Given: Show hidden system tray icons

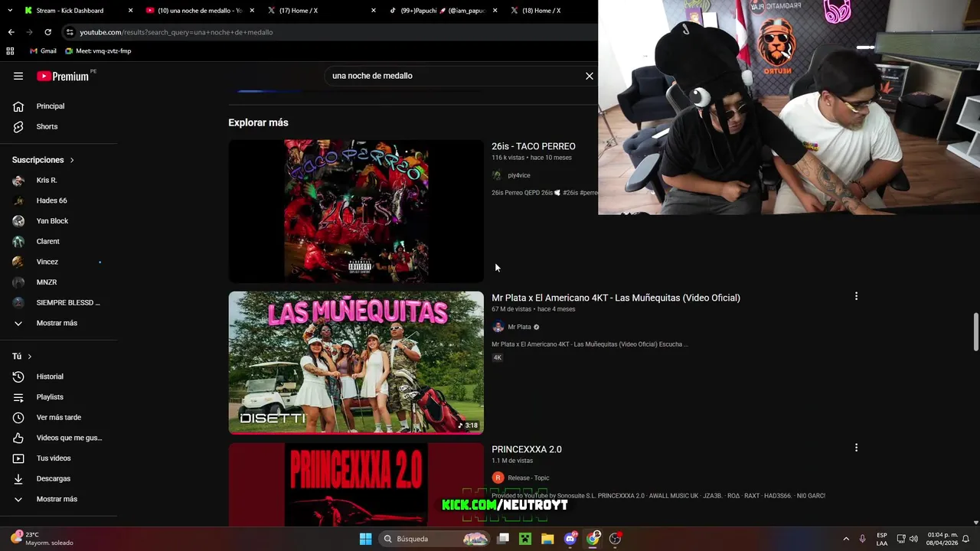Looking at the screenshot, I should pyautogui.click(x=846, y=539).
